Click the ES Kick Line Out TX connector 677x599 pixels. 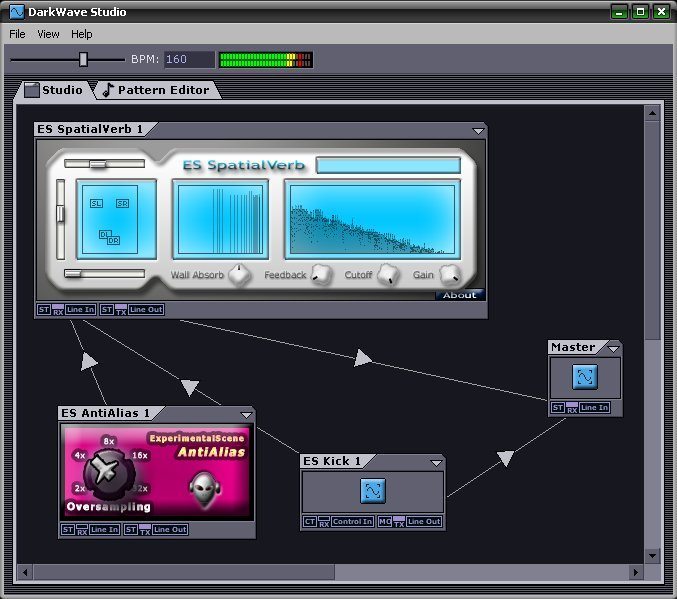tap(399, 522)
